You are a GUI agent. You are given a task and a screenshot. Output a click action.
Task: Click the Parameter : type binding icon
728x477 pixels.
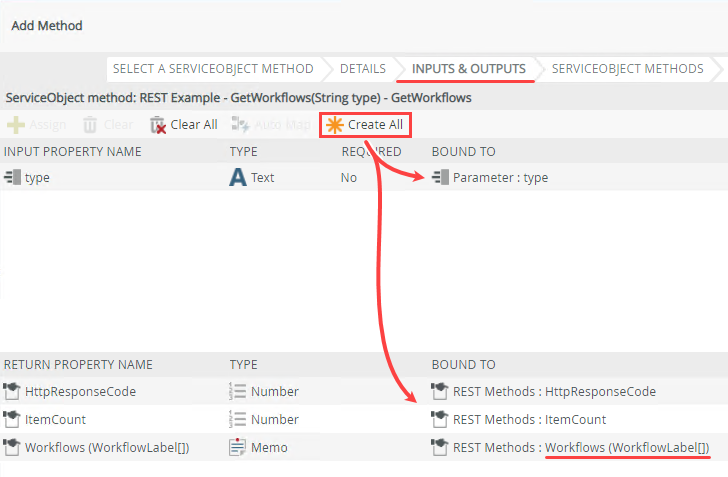(x=440, y=177)
